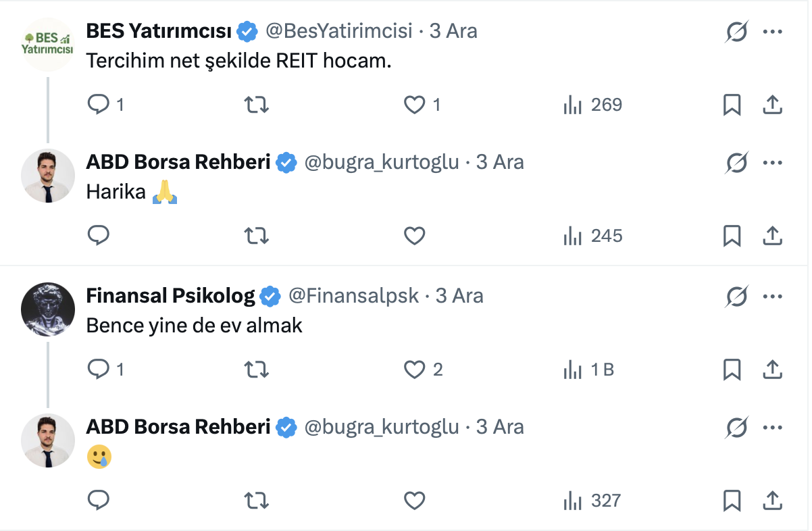Image resolution: width=812 pixels, height=531 pixels.
Task: Open more options on Finansal Psikolog tweet
Action: (772, 296)
